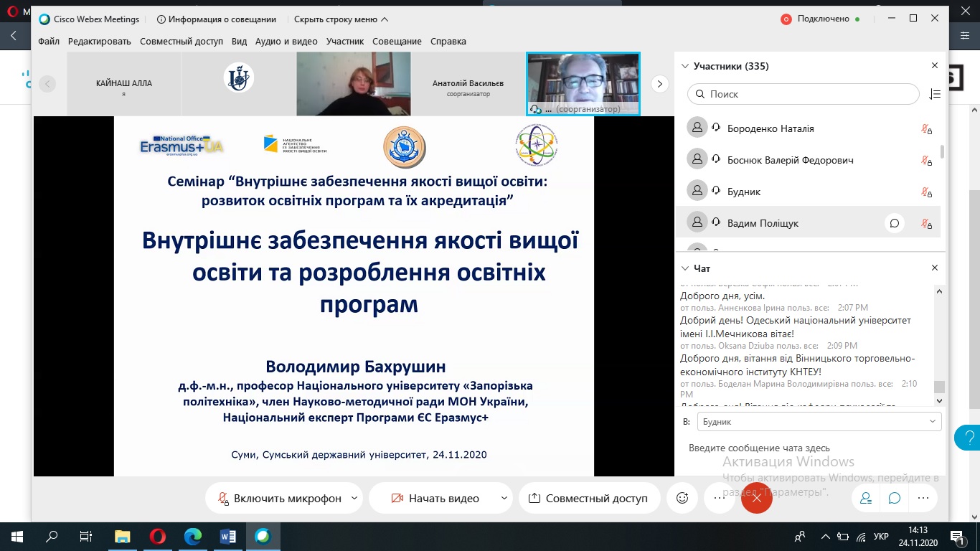Click the avatar of Будник in participants
Viewport: 980px width, 551px height.
tap(697, 192)
